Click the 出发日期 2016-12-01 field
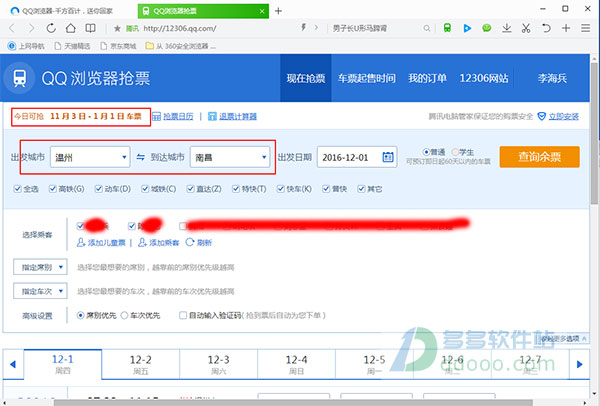This screenshot has width=600, height=406. coord(357,157)
